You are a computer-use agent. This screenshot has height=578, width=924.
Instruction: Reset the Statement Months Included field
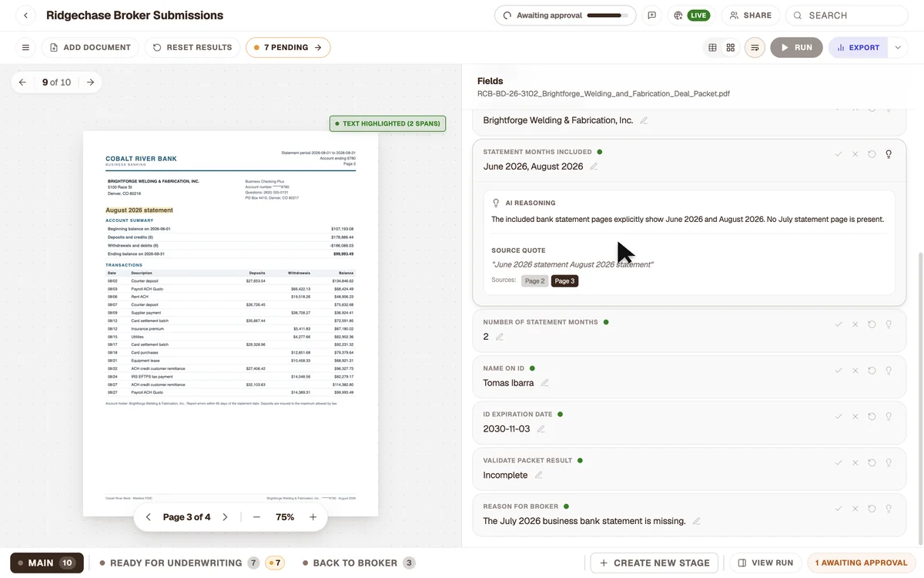point(872,154)
